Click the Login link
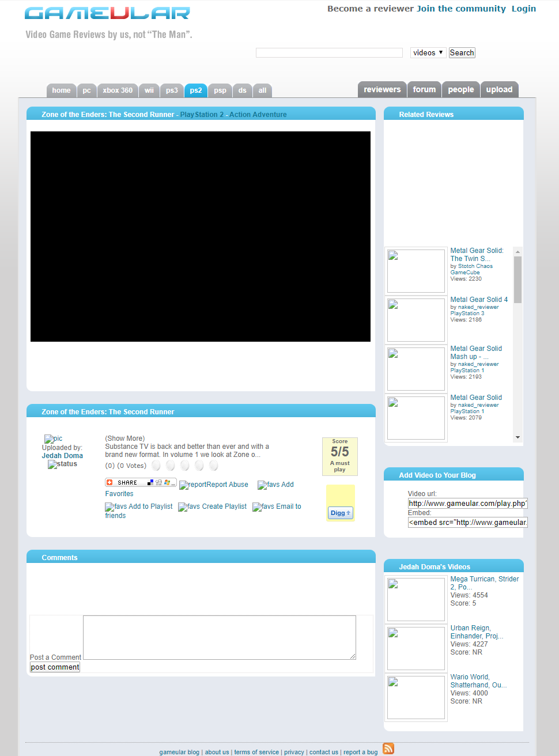The image size is (559, 756). (523, 9)
